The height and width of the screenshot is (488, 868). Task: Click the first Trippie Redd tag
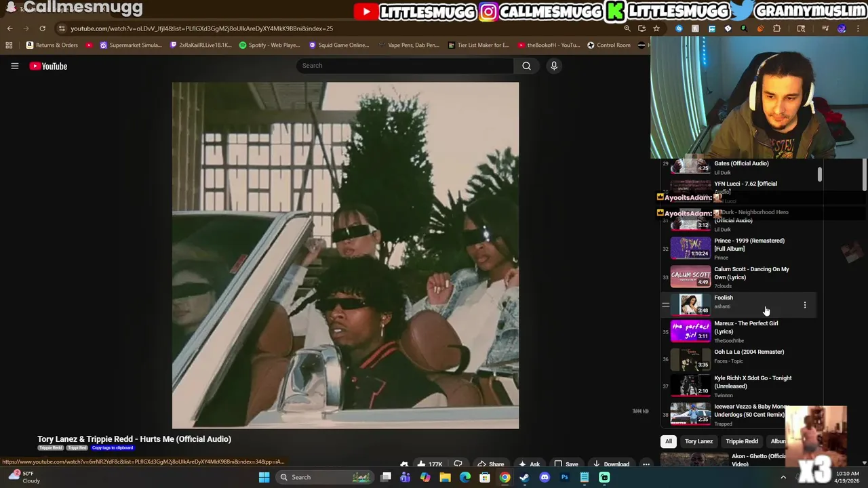[50, 448]
